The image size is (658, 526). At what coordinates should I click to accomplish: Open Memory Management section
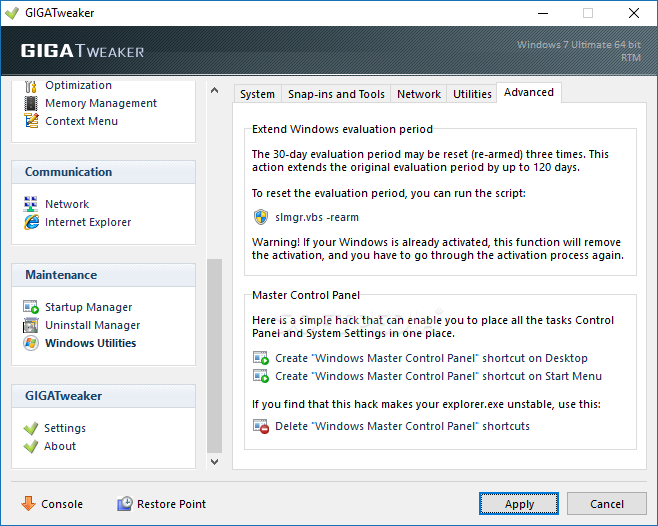(101, 103)
